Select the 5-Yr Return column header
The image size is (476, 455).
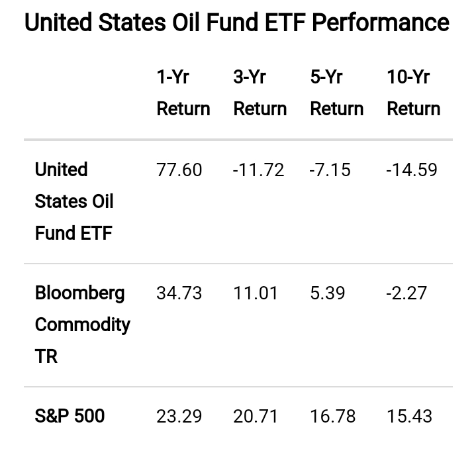click(x=336, y=93)
